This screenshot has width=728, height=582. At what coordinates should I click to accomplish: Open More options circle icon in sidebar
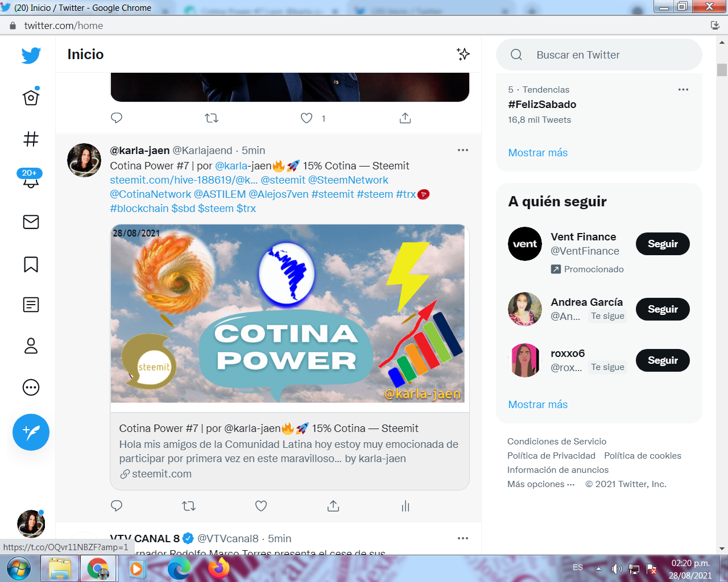point(31,388)
